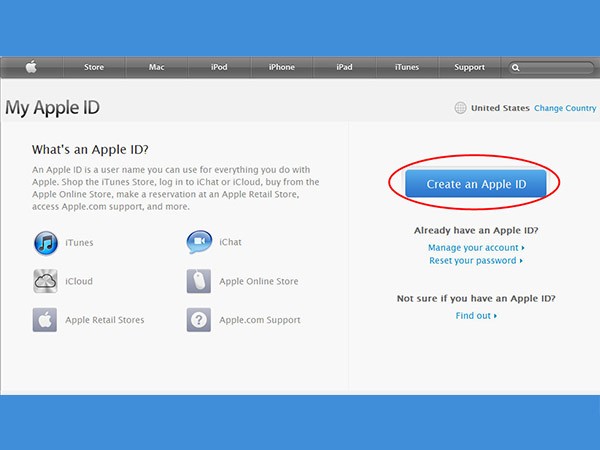Go to the Mac navigation tab
Image resolution: width=600 pixels, height=450 pixels.
click(x=157, y=67)
